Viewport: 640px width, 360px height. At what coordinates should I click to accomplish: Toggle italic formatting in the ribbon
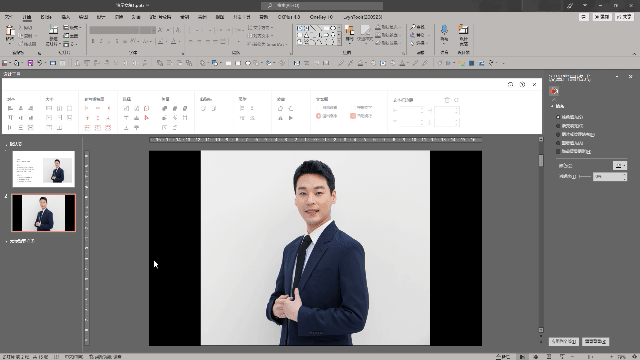pos(101,41)
